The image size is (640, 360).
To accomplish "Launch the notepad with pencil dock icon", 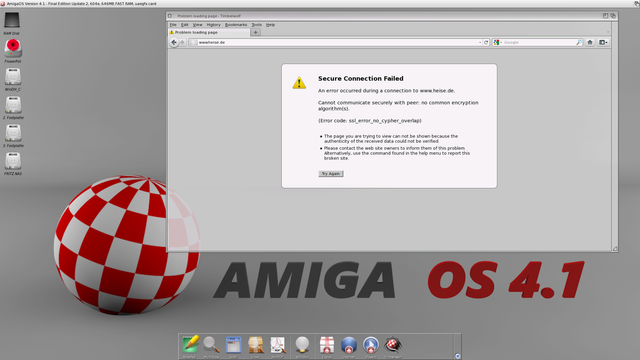I will (x=190, y=344).
